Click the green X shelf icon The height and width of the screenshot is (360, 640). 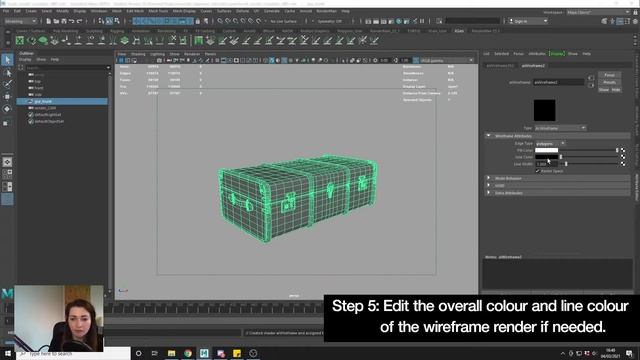[x=20, y=40]
